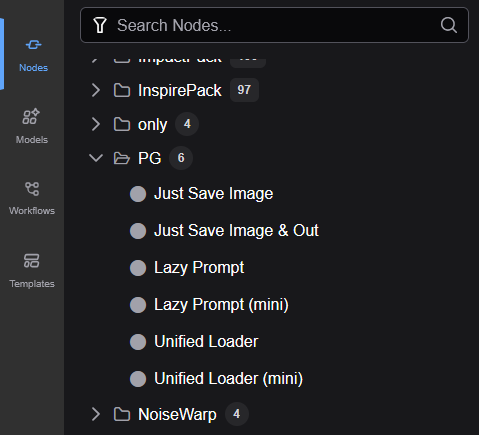Select the Just Save Image node

click(213, 194)
